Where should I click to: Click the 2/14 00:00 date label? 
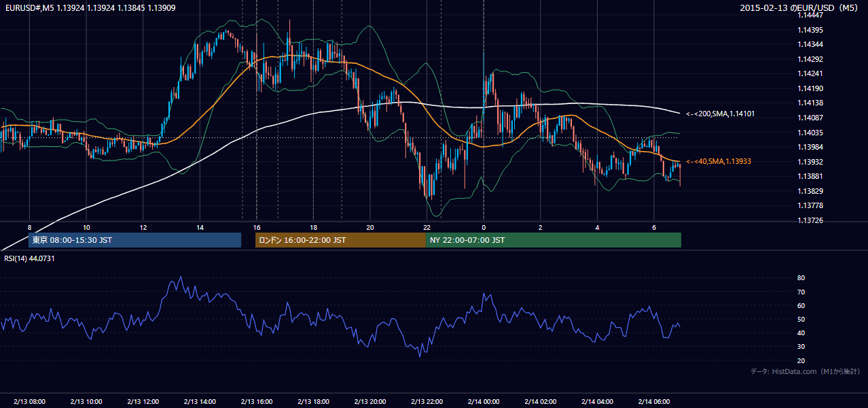484,402
